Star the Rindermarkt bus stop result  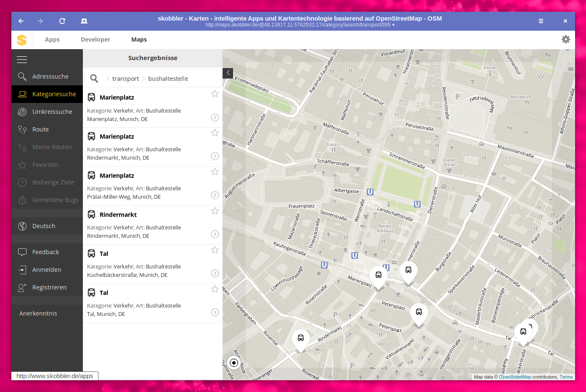[x=215, y=210]
